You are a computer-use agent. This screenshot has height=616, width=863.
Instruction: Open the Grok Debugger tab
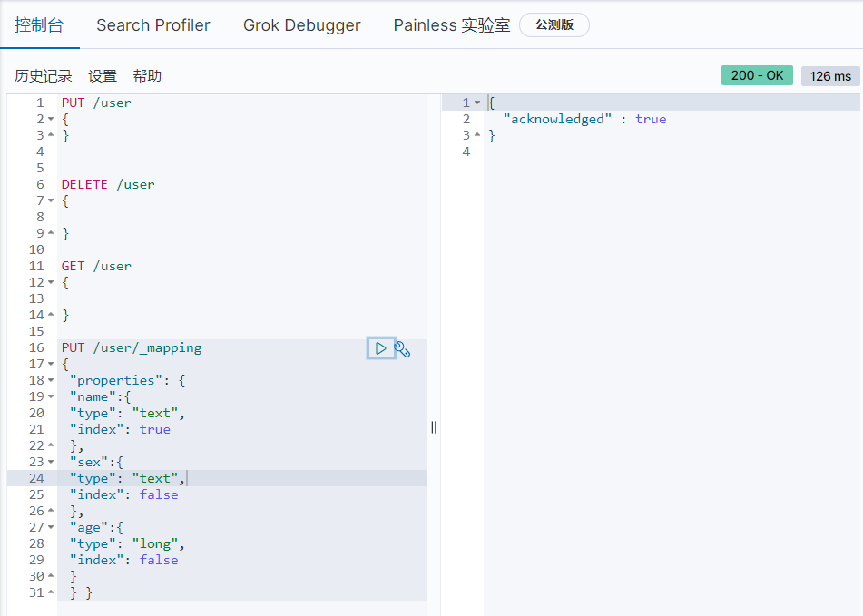[x=301, y=25]
